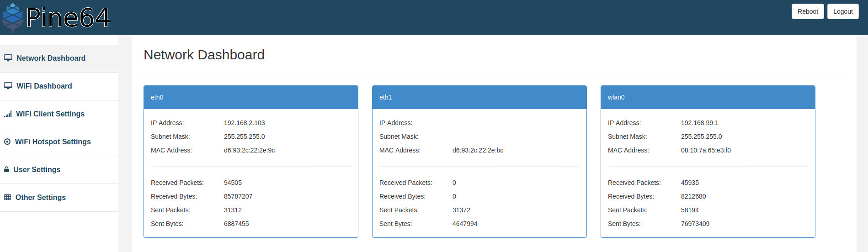Go to WiFi Hotspot Settings

click(x=59, y=142)
